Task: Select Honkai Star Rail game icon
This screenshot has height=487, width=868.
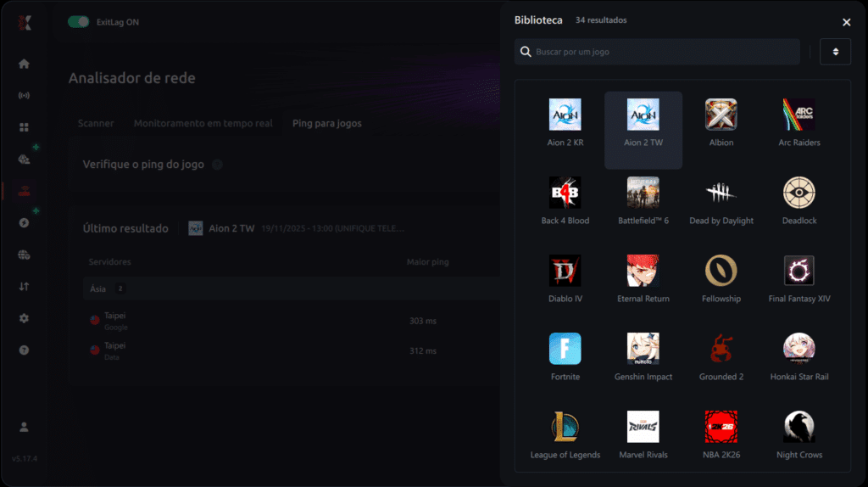Action: (x=799, y=349)
